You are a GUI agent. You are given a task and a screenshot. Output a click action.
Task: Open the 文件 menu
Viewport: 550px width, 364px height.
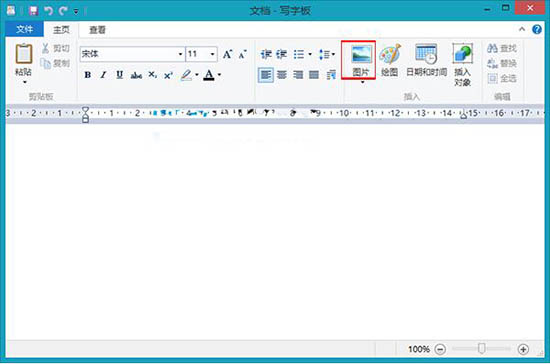coord(25,29)
